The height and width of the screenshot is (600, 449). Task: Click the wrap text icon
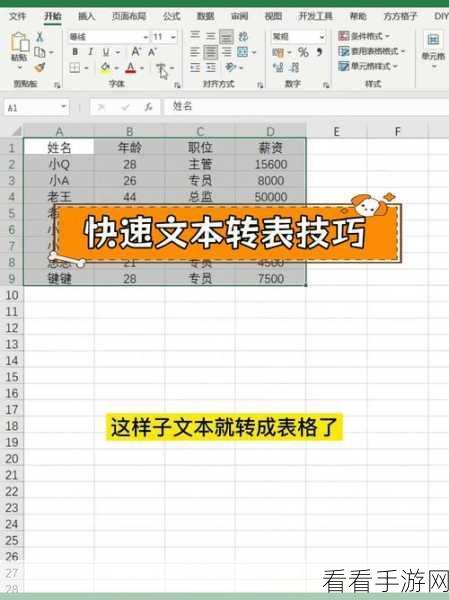[243, 36]
